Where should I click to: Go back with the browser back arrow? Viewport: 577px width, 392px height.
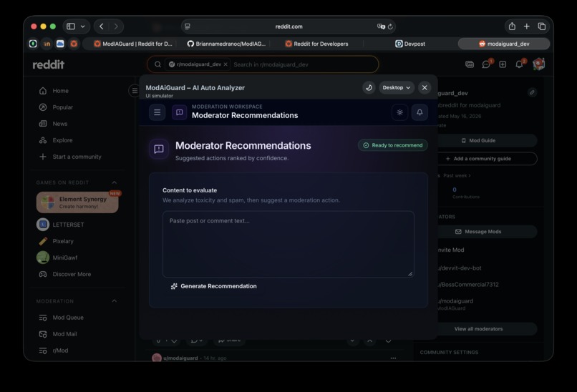pyautogui.click(x=102, y=26)
